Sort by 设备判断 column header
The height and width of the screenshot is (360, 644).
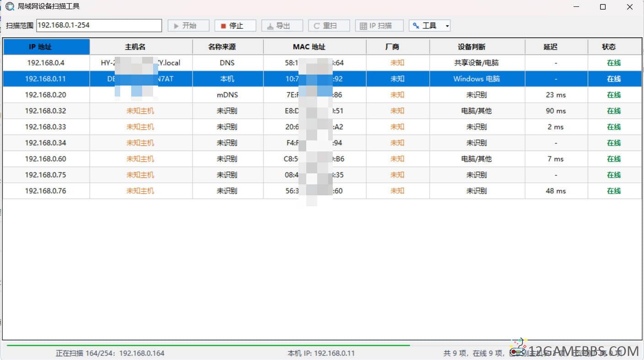point(477,47)
